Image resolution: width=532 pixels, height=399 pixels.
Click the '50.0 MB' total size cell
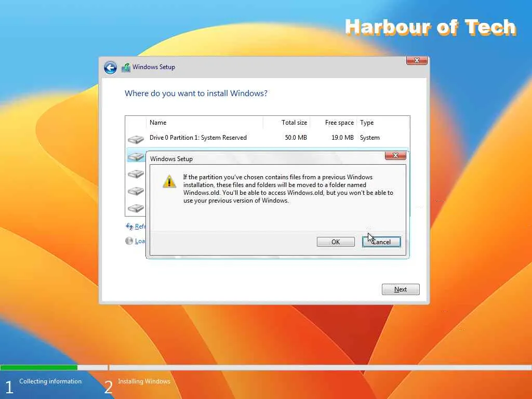pyautogui.click(x=296, y=138)
